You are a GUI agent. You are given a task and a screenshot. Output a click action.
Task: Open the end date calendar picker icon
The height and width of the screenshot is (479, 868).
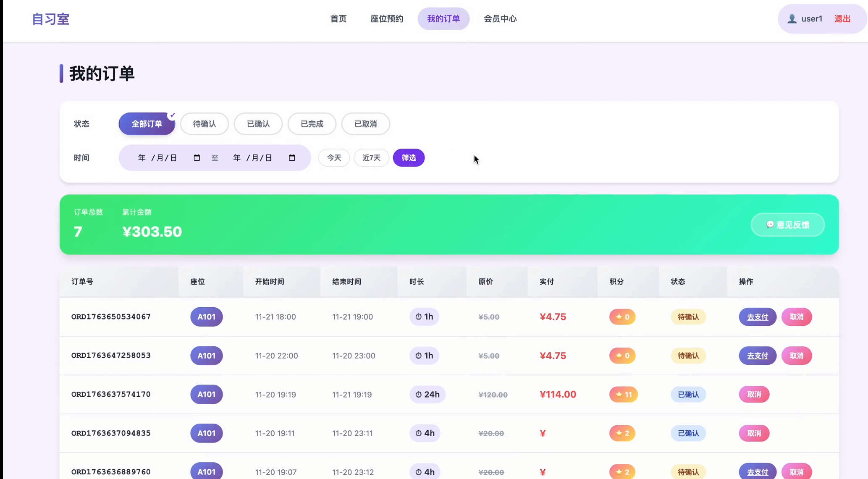point(292,158)
